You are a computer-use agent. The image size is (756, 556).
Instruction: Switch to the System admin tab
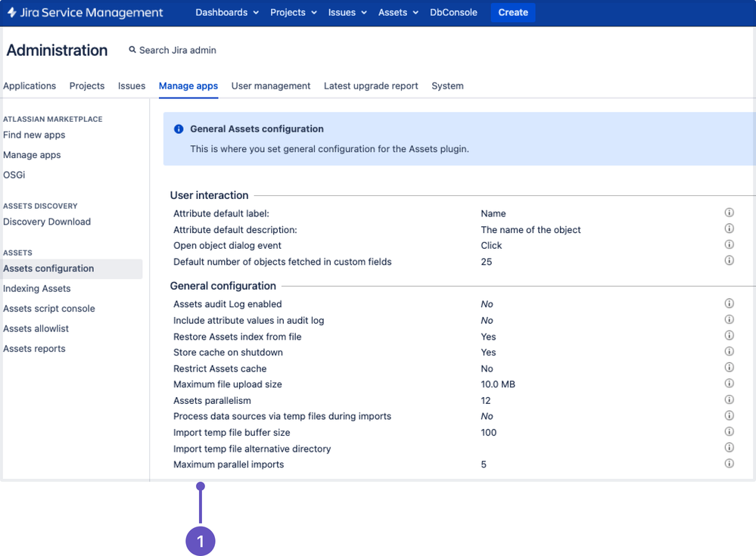pyautogui.click(x=447, y=85)
